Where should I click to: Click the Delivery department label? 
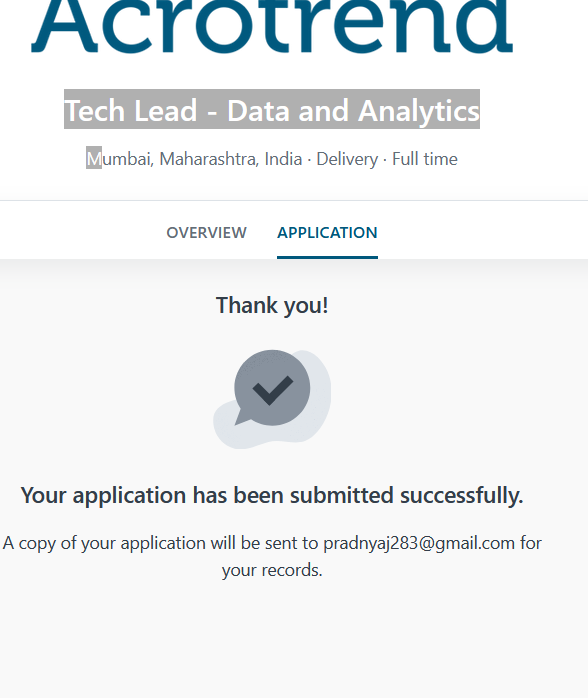pyautogui.click(x=347, y=159)
